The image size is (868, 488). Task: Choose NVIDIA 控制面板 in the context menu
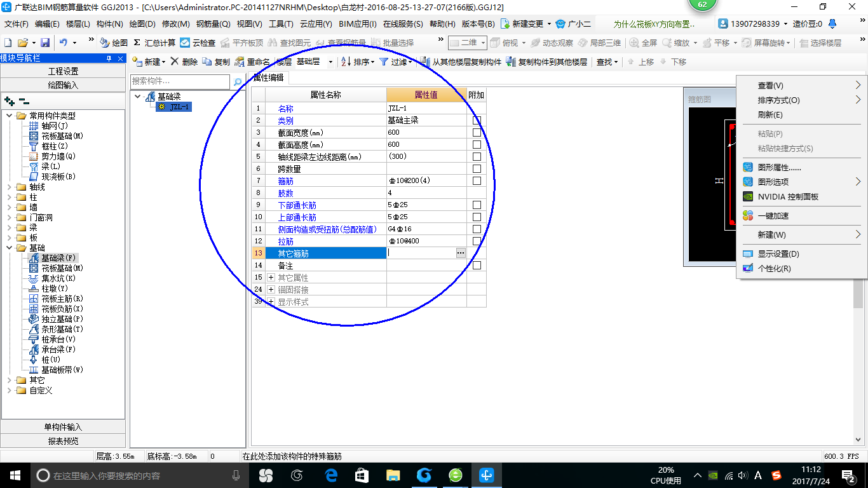click(788, 196)
